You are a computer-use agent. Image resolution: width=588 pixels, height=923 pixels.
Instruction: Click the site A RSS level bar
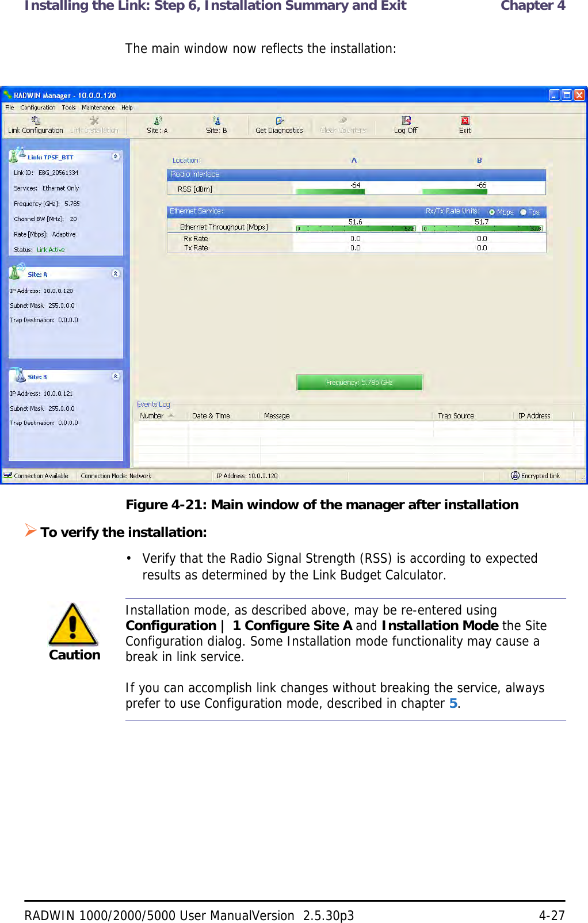pos(330,192)
